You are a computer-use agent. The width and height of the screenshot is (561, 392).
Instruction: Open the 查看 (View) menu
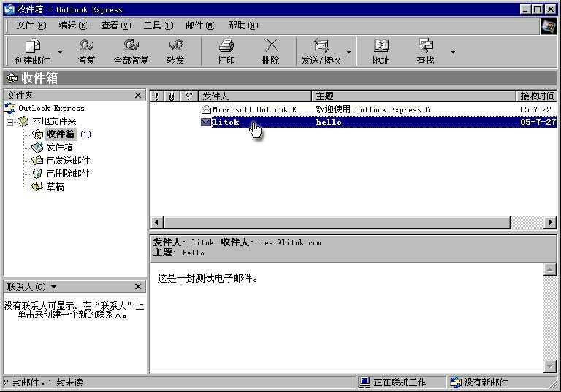click(x=115, y=26)
